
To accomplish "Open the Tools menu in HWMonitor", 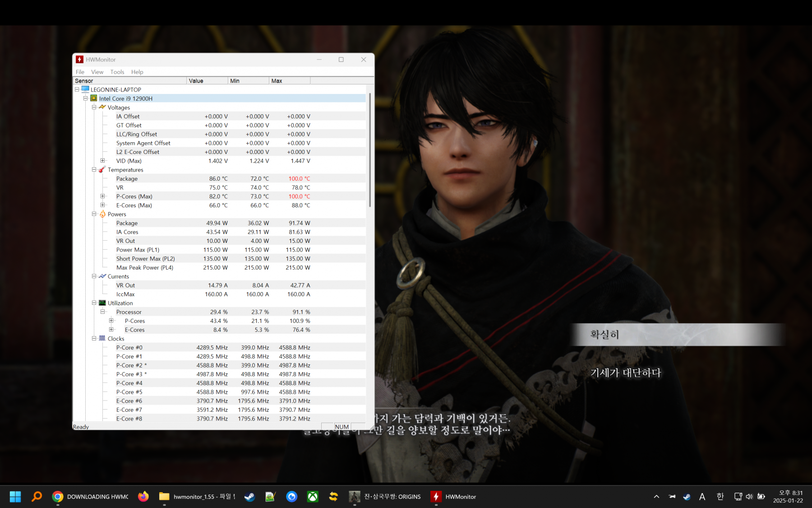I will point(117,72).
